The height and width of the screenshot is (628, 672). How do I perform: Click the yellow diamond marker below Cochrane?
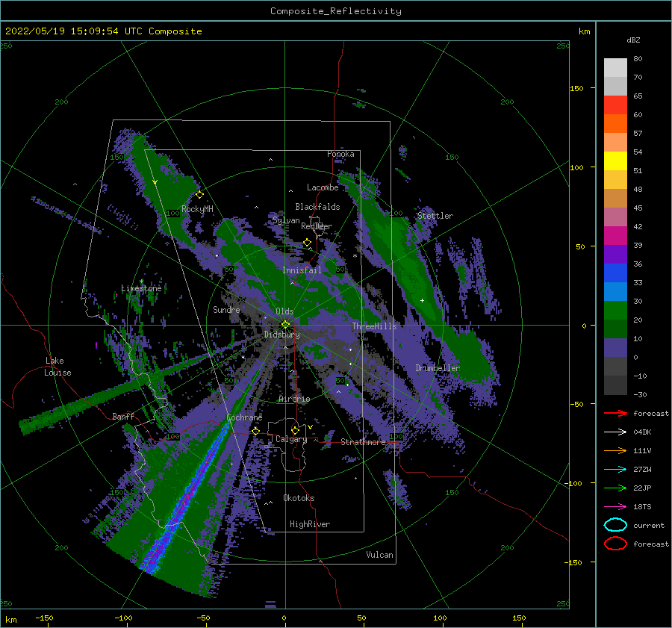[256, 431]
